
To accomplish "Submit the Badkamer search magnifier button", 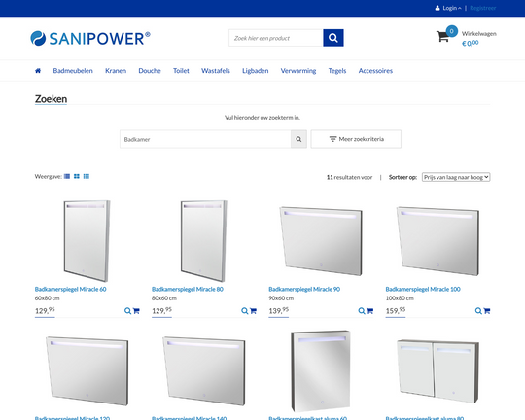I will 298,139.
